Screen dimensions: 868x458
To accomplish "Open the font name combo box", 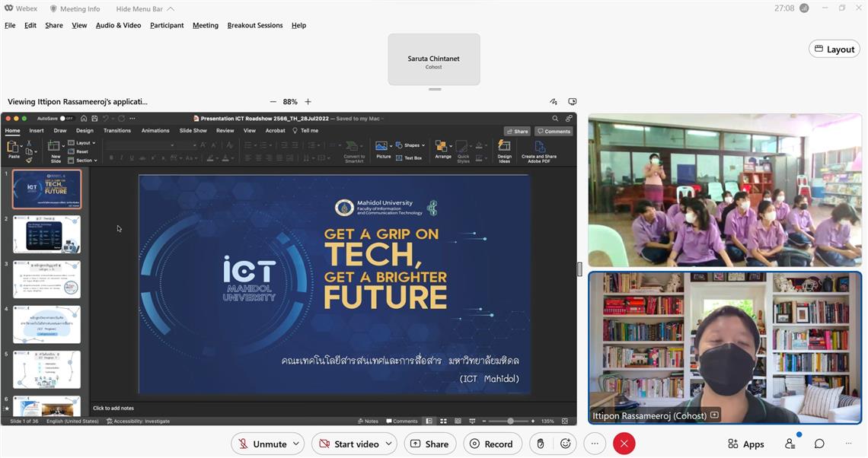I will [x=141, y=145].
